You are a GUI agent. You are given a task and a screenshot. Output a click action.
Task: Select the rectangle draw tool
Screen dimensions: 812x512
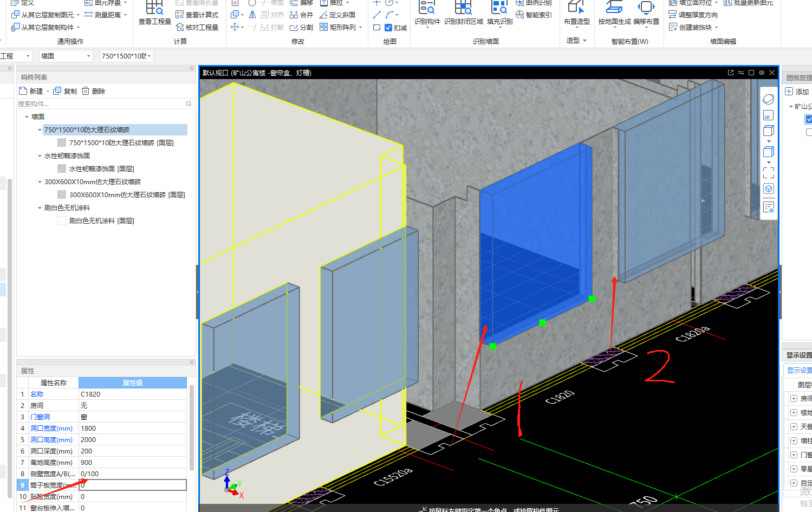click(377, 27)
